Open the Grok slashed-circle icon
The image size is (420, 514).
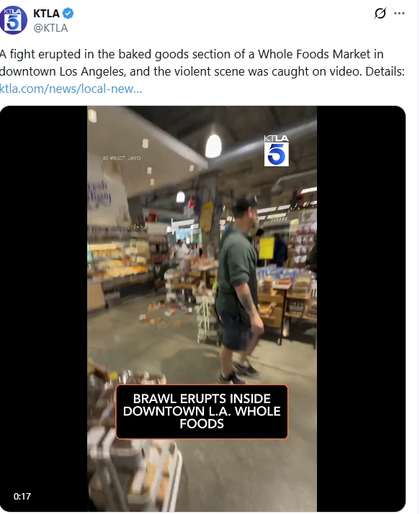[x=380, y=14]
